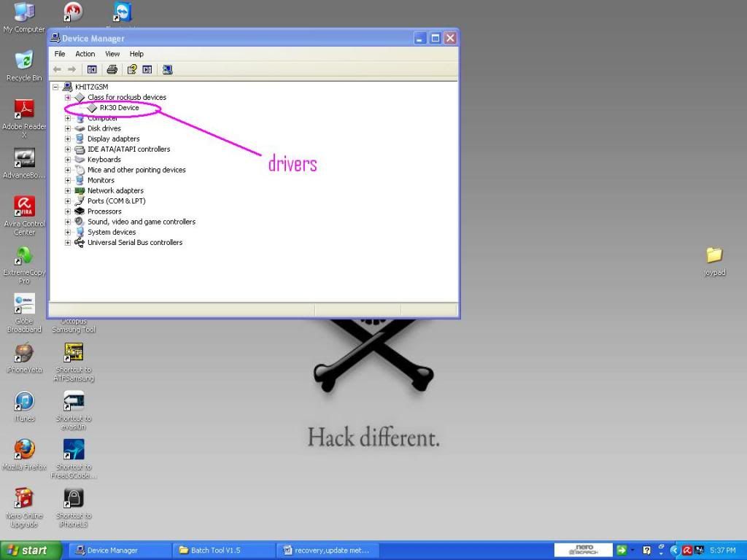Expand the Universal Serial Bus controllers node
The image size is (747, 560).
[68, 243]
